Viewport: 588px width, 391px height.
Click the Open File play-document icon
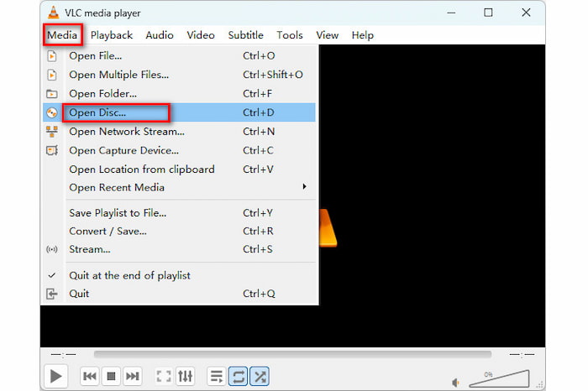(52, 56)
